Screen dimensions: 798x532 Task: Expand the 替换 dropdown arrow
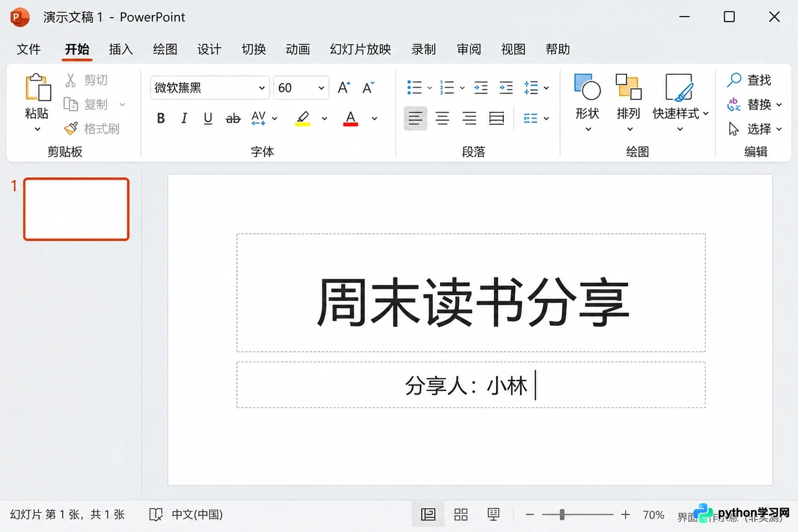[x=779, y=104]
